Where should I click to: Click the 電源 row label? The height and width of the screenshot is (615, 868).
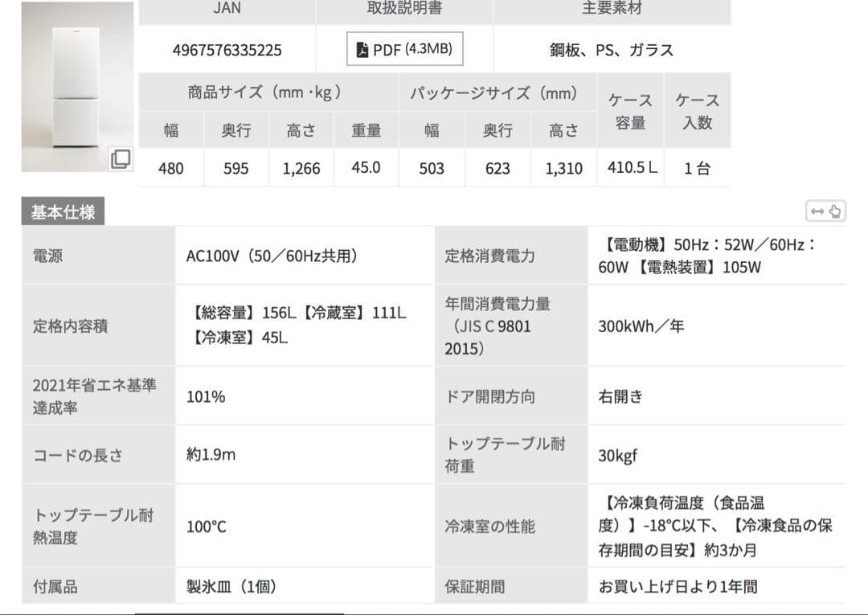click(47, 256)
